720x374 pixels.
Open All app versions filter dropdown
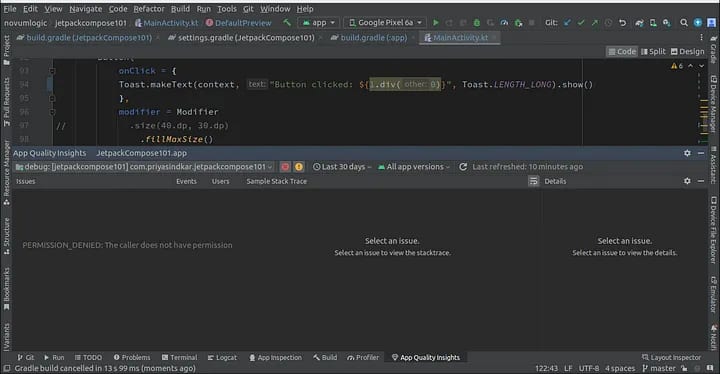(414, 167)
